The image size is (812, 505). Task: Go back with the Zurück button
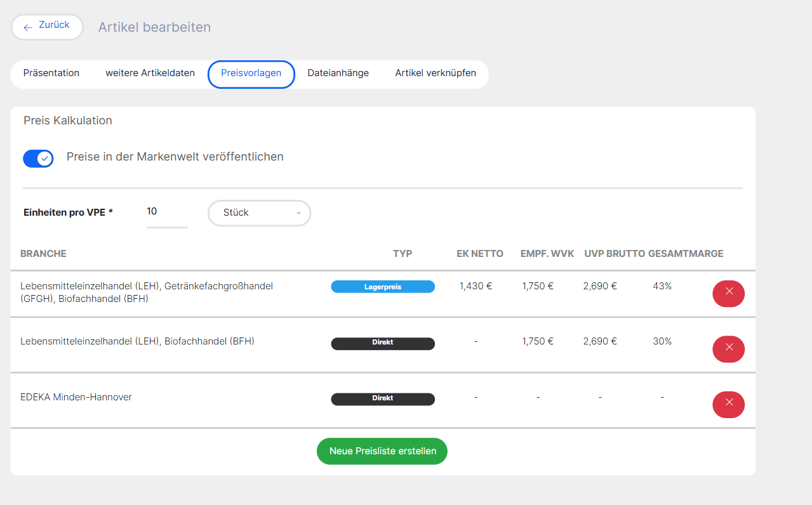pyautogui.click(x=47, y=27)
